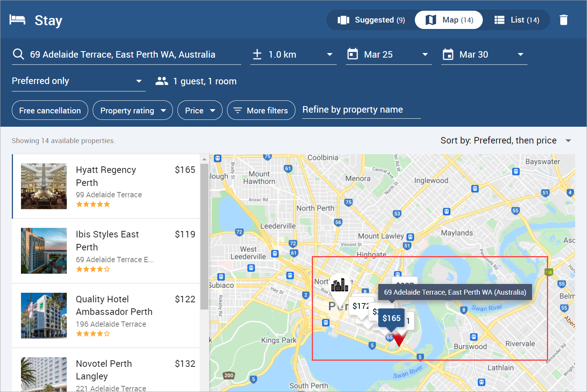Click the North Perth label on map

315,208
